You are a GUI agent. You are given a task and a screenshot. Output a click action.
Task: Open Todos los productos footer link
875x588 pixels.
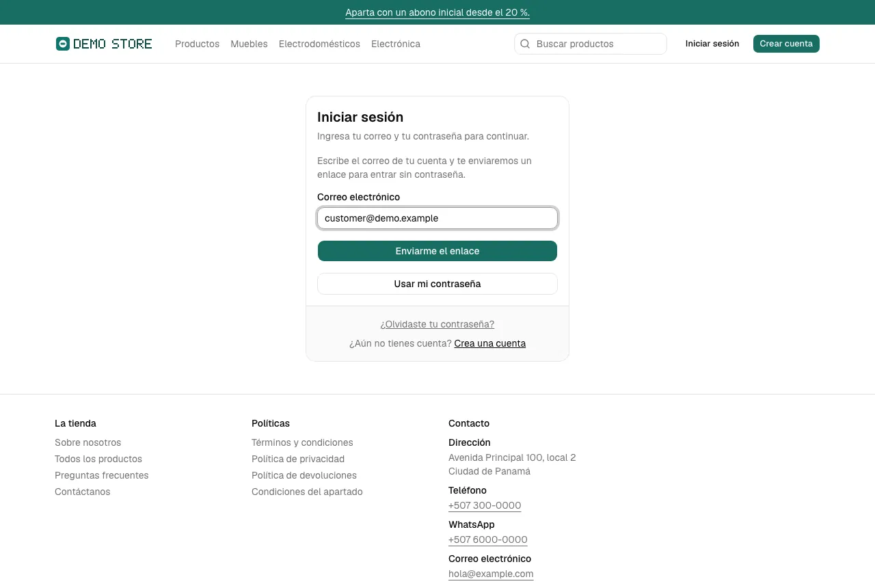tap(98, 459)
